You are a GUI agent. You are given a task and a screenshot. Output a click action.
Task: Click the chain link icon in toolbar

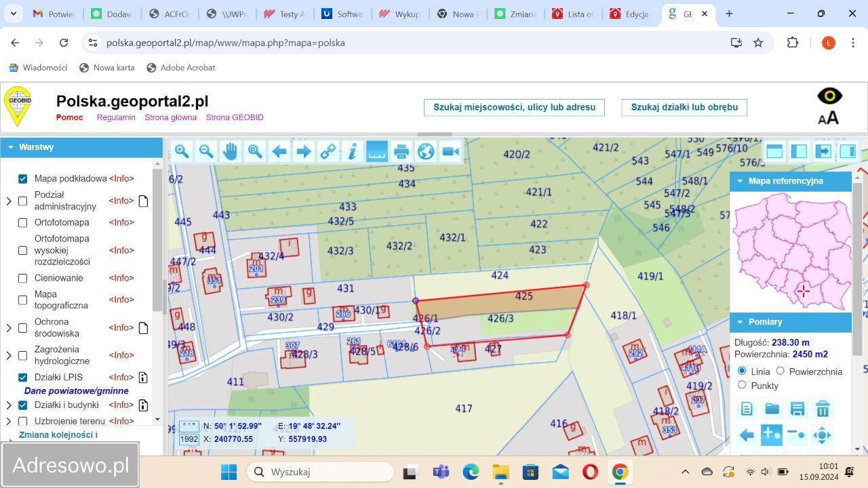click(328, 152)
